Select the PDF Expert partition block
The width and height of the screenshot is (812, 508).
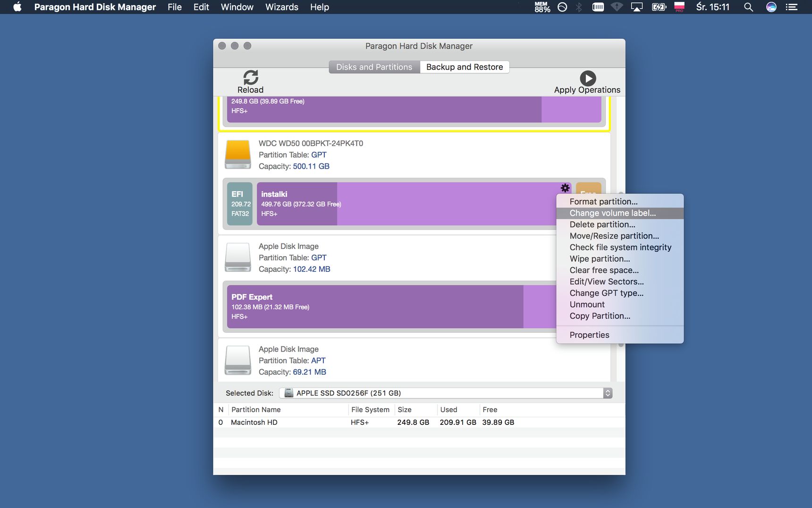392,307
